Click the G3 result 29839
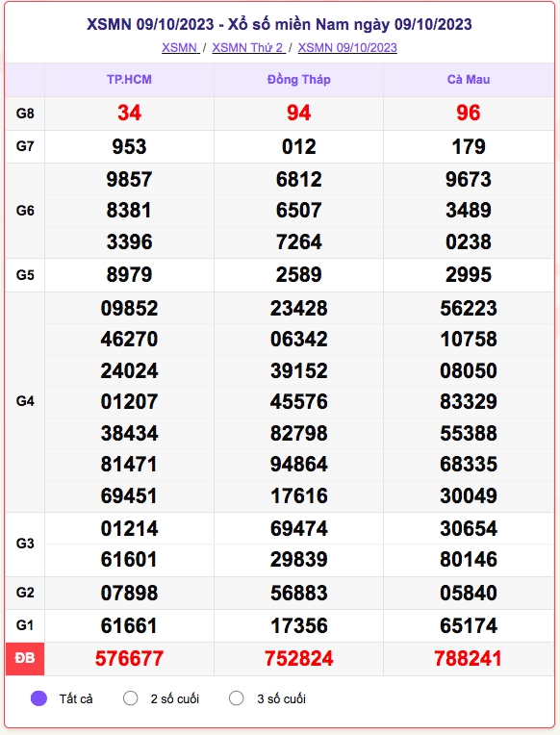 point(299,560)
